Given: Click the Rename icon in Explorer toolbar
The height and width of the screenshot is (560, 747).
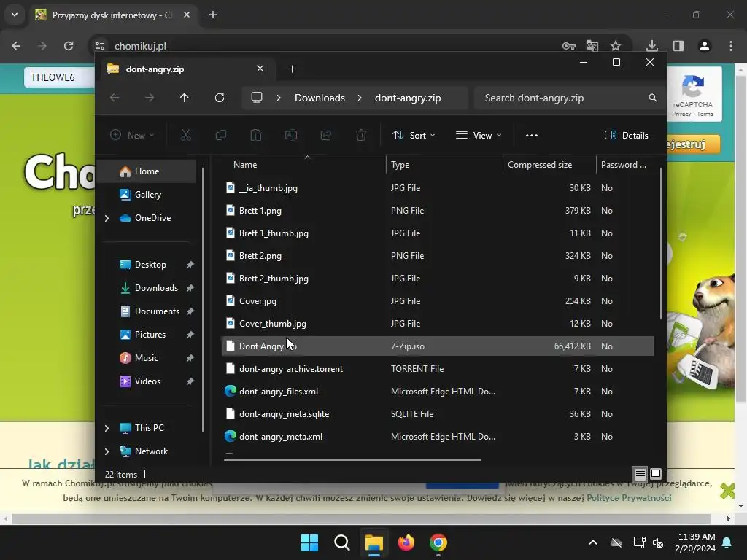Looking at the screenshot, I should 291,135.
